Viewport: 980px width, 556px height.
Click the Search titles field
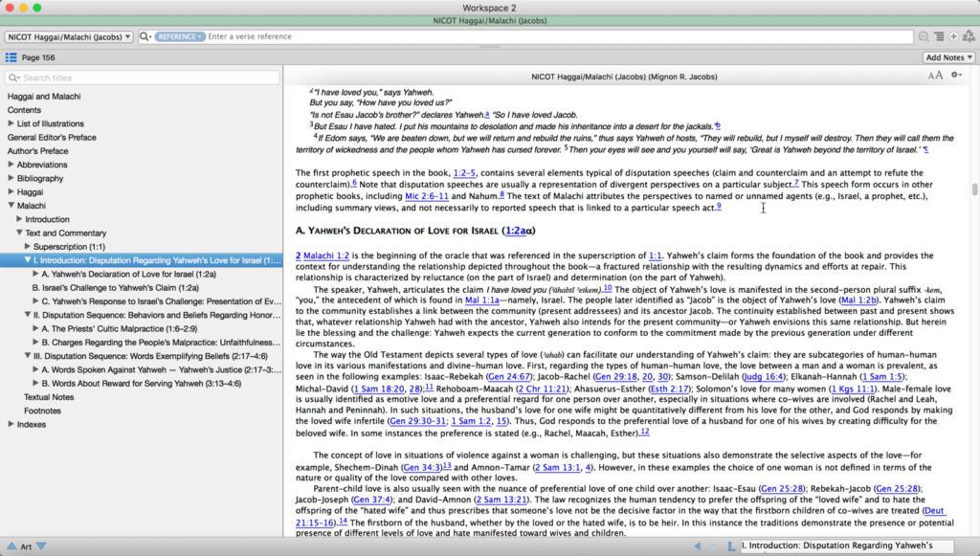pos(144,78)
